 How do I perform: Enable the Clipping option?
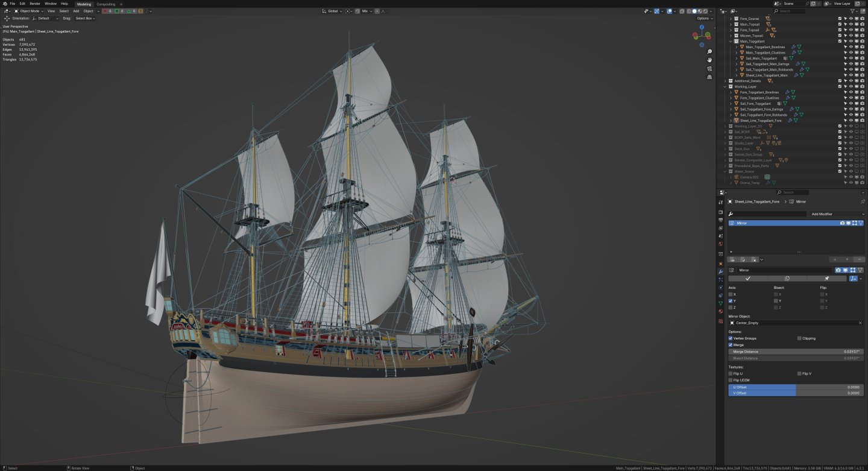[799, 338]
